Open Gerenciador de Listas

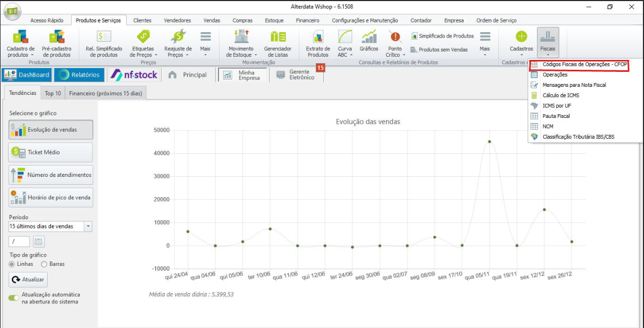(278, 36)
